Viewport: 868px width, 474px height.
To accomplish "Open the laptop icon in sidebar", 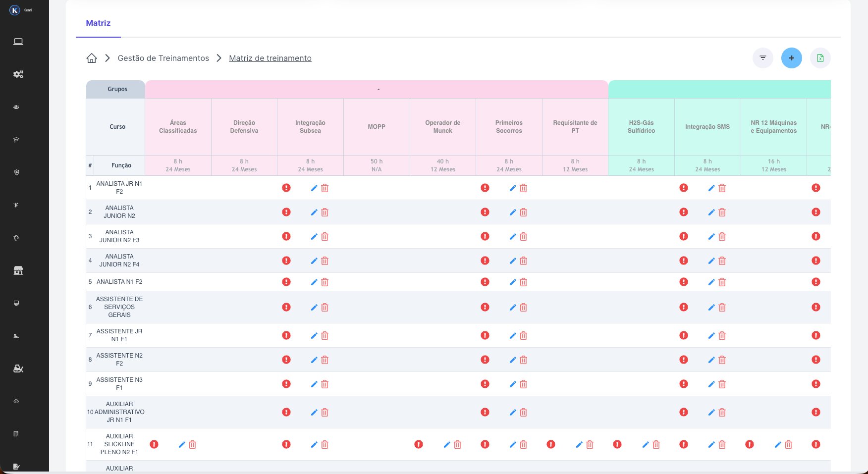I will (x=18, y=42).
